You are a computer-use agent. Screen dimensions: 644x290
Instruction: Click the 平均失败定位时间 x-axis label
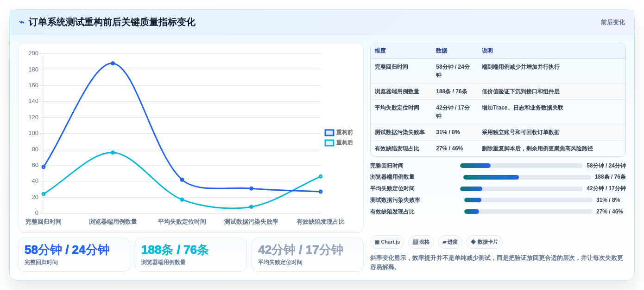182,222
